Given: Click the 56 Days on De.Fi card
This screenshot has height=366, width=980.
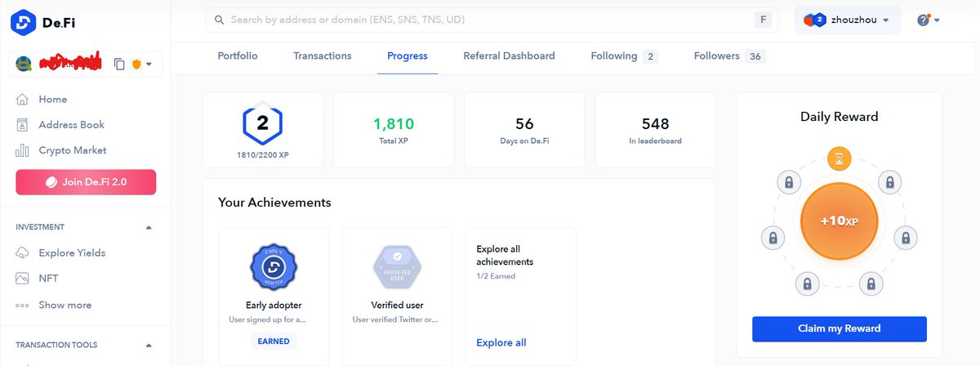Looking at the screenshot, I should [524, 130].
